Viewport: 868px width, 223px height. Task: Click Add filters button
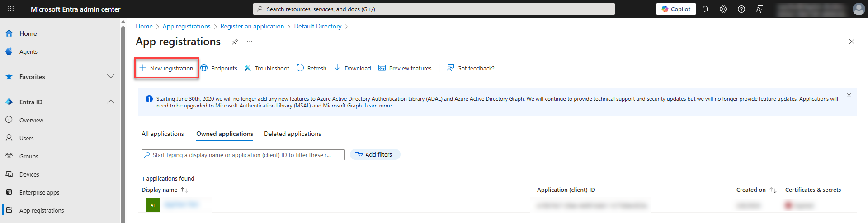(x=375, y=154)
